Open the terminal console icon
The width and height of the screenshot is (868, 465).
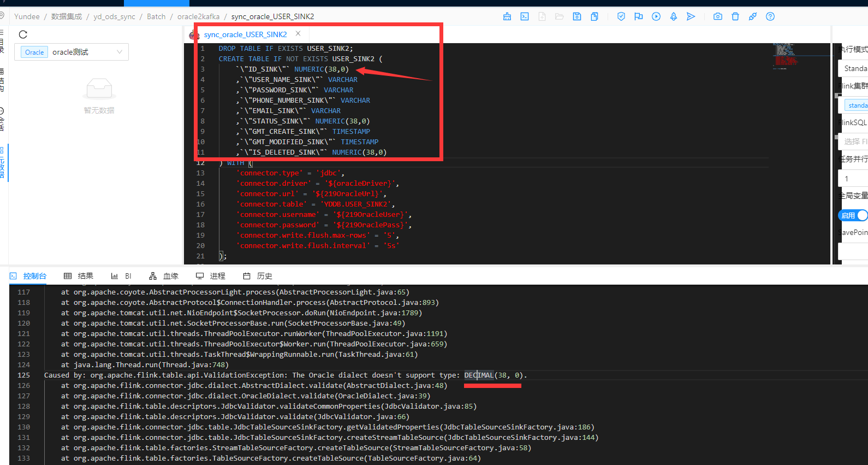point(525,16)
